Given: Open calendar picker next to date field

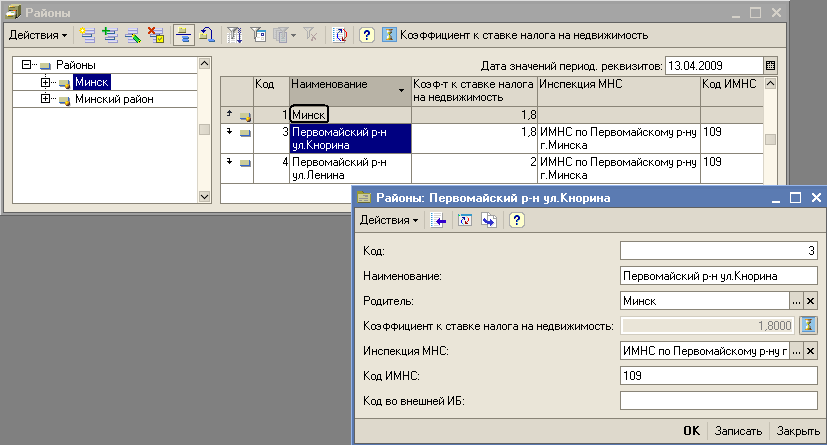Looking at the screenshot, I should coord(770,66).
